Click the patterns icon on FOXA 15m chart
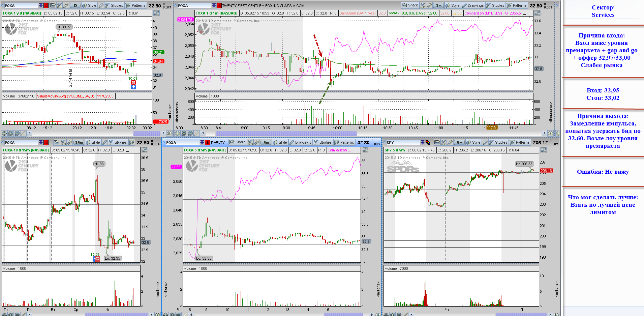Image resolution: width=644 pixels, height=316 pixels. pos(132,142)
